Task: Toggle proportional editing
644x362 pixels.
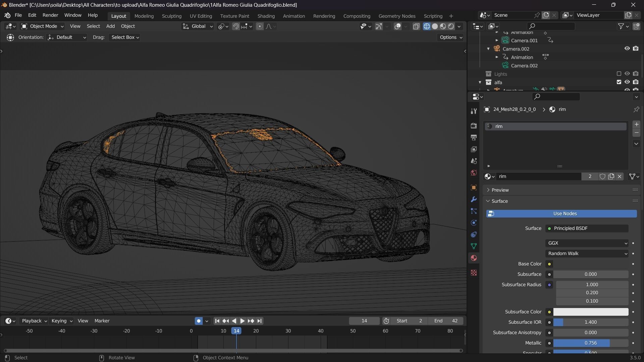Action: click(260, 26)
